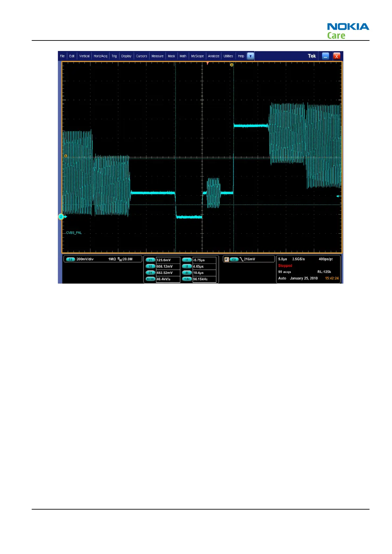Click the 200mV/div vertical scale readout

[85, 259]
